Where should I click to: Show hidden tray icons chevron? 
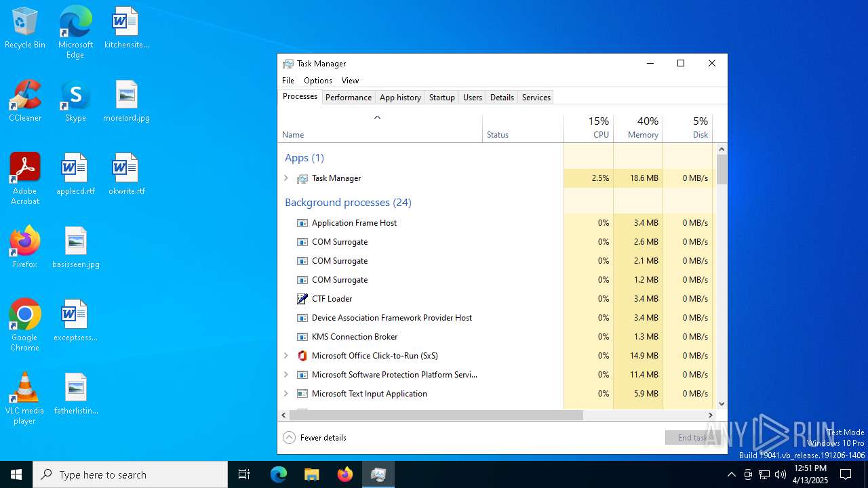click(731, 474)
